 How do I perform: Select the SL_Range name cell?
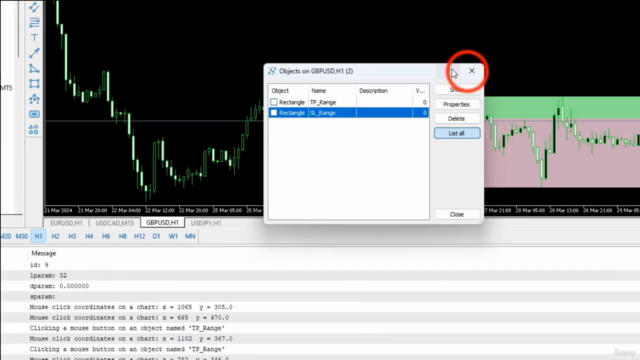coord(332,113)
